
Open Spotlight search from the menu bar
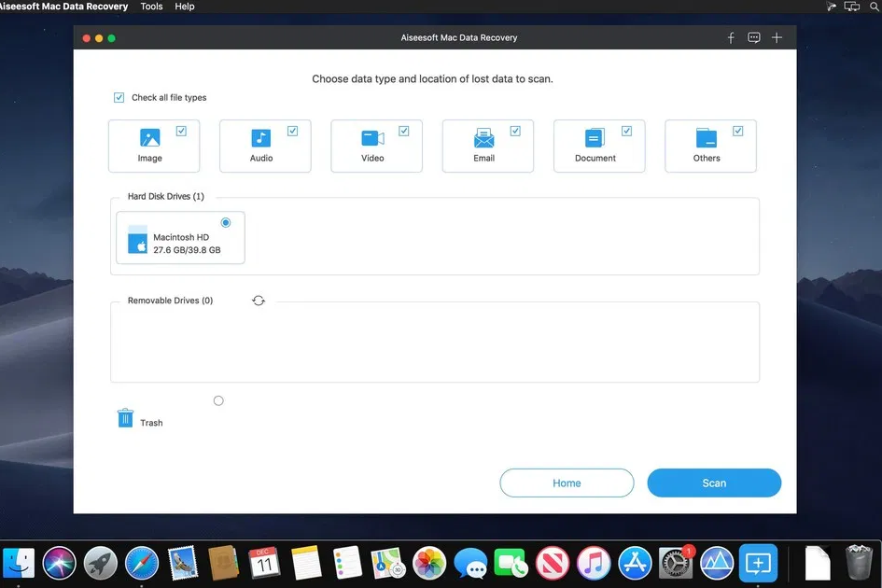click(x=874, y=7)
